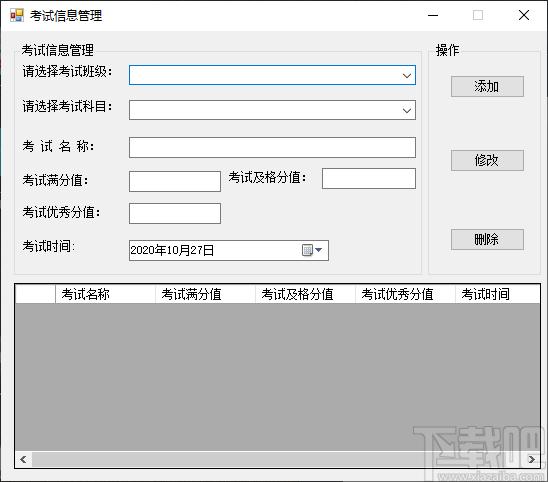
Task: Click the 修改 button
Action: click(x=487, y=160)
